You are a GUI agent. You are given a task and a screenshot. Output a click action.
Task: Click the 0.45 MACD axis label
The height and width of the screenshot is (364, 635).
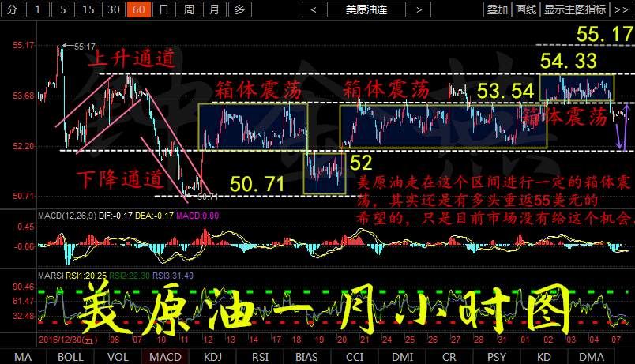(26, 227)
